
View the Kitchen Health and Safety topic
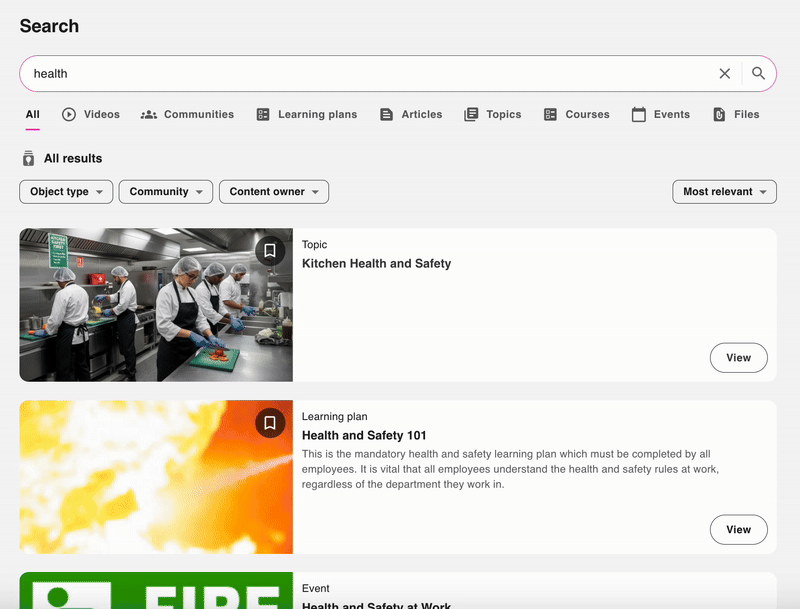pos(738,357)
